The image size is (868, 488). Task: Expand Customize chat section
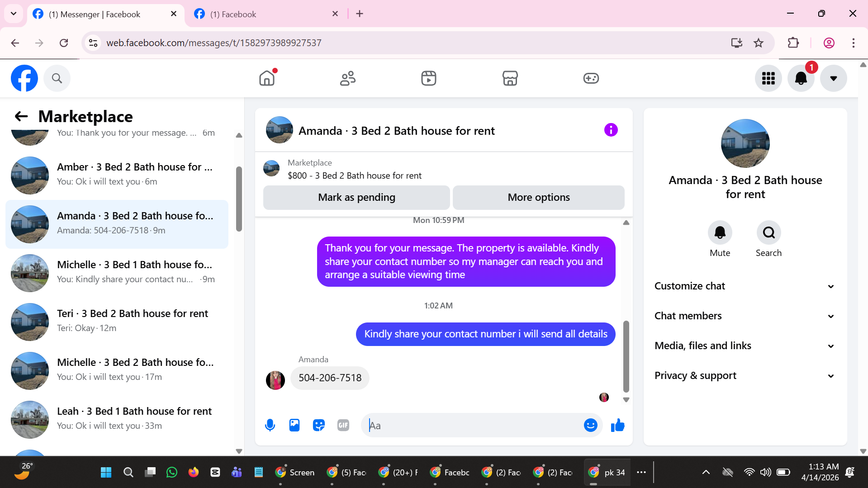[745, 286]
